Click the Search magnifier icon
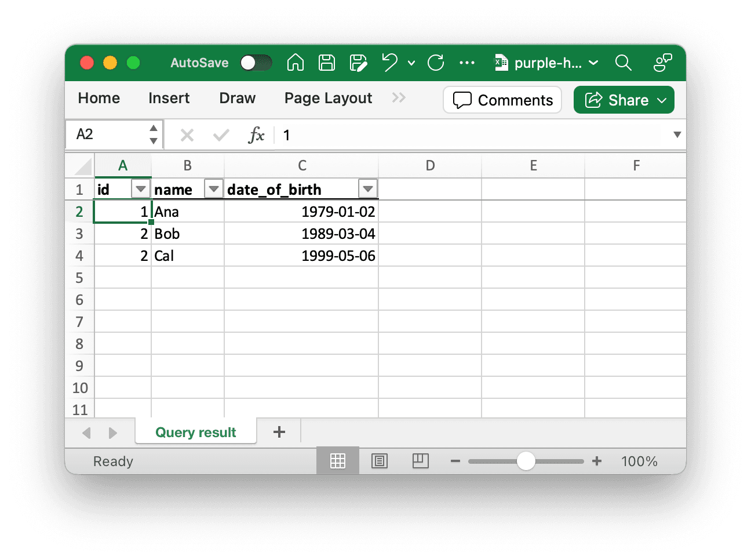The width and height of the screenshot is (751, 560). [624, 63]
